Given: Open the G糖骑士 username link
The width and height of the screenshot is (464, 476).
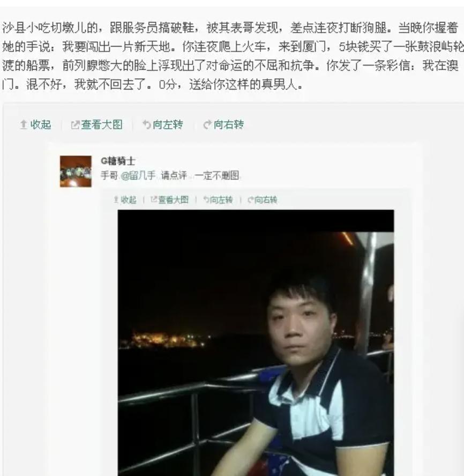Looking at the screenshot, I should pyautogui.click(x=118, y=161).
